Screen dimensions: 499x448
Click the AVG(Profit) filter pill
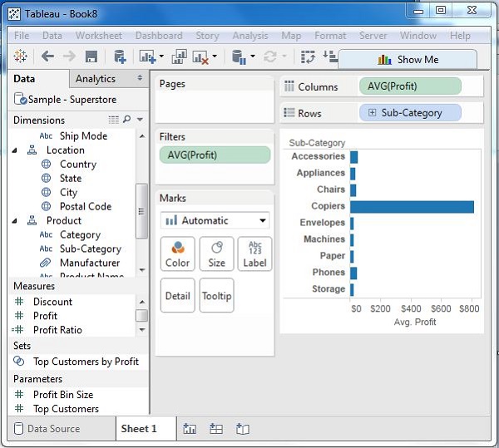[x=215, y=155]
